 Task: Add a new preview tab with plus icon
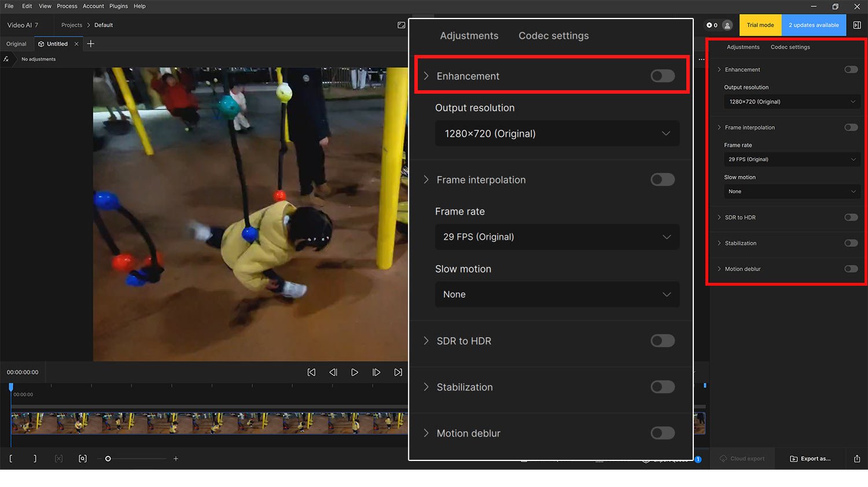point(91,44)
